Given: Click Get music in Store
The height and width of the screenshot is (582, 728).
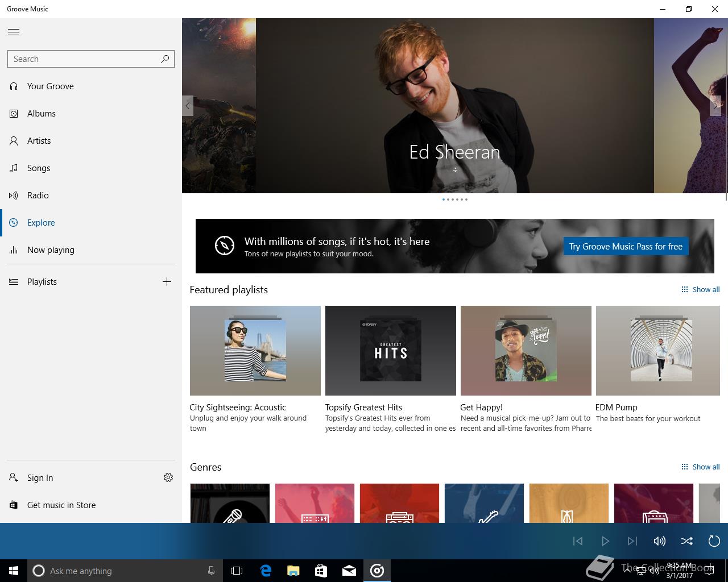Looking at the screenshot, I should pyautogui.click(x=91, y=505).
